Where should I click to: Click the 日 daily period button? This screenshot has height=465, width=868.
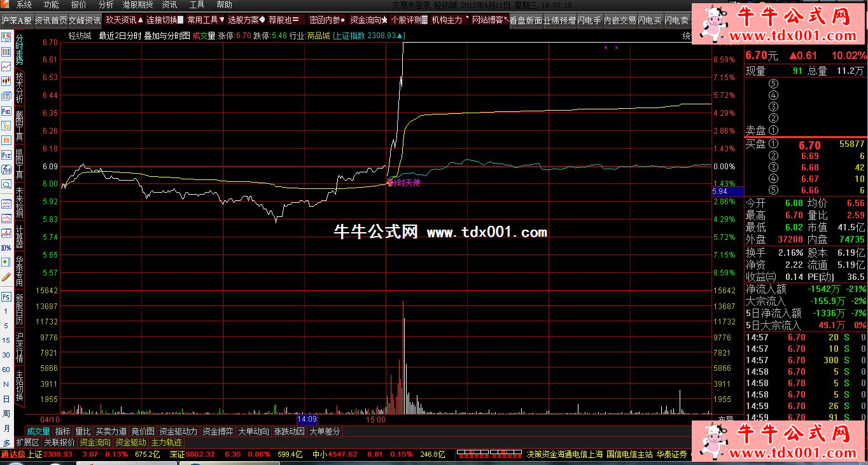(x=6, y=399)
